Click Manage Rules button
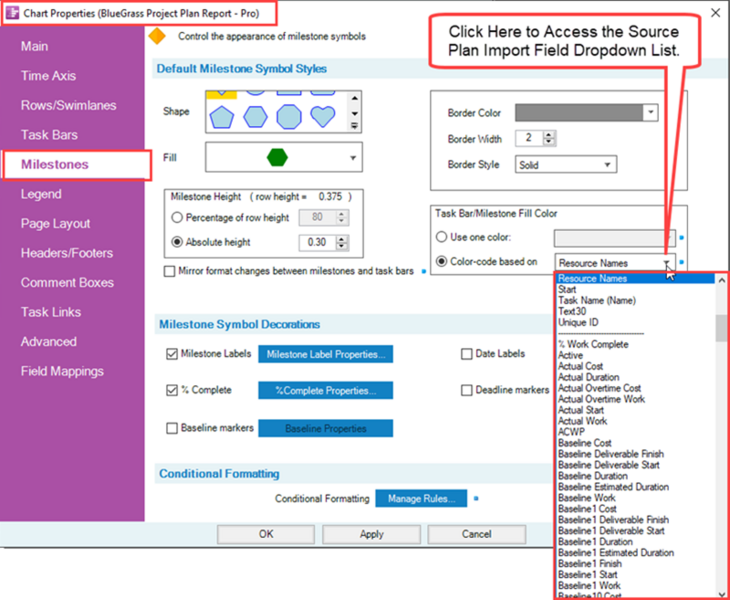The width and height of the screenshot is (730, 600). point(421,499)
